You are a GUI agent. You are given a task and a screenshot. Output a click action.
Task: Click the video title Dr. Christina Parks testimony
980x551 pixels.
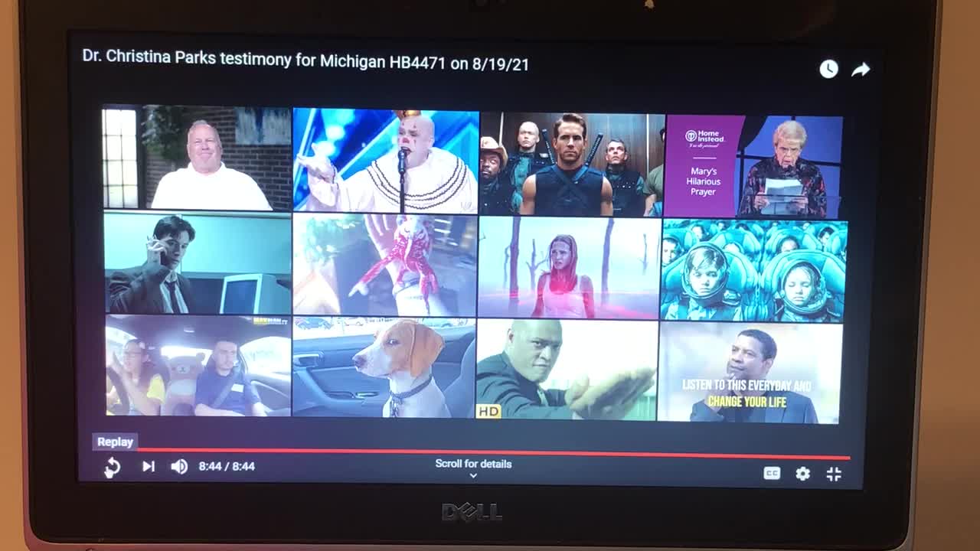point(305,62)
